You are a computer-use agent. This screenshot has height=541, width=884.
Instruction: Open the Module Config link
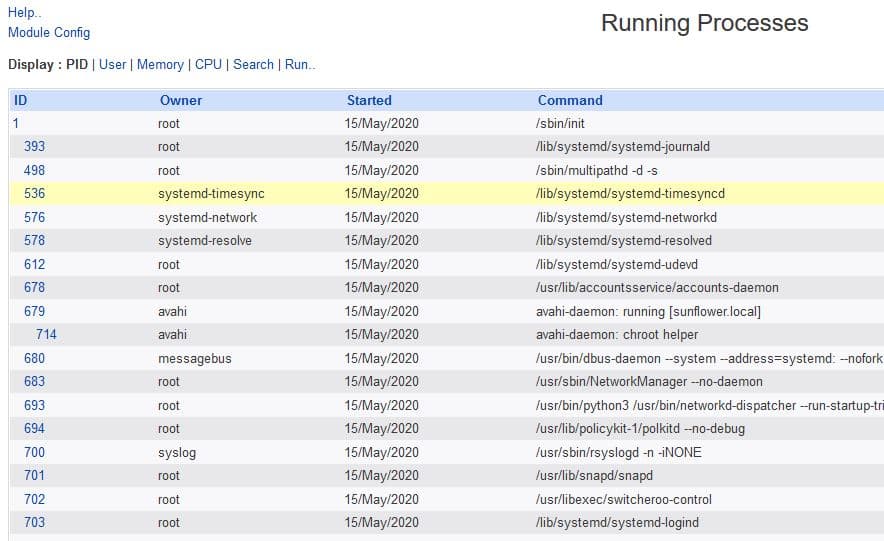[x=49, y=32]
